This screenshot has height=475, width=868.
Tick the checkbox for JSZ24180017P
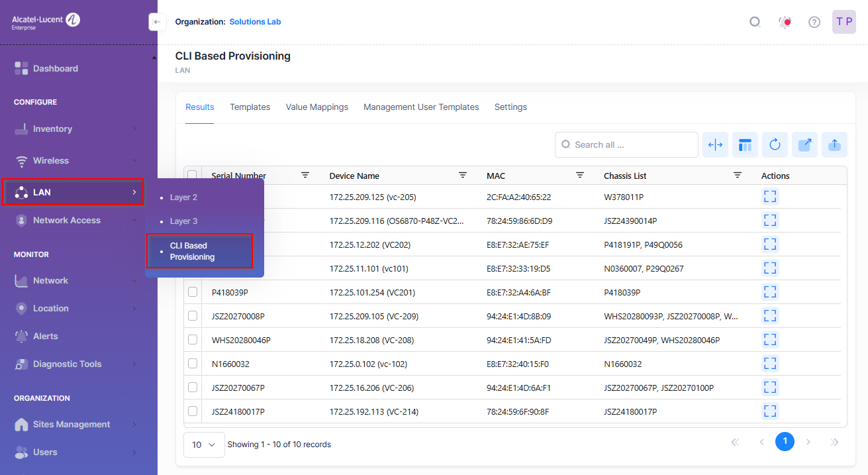pyautogui.click(x=193, y=411)
